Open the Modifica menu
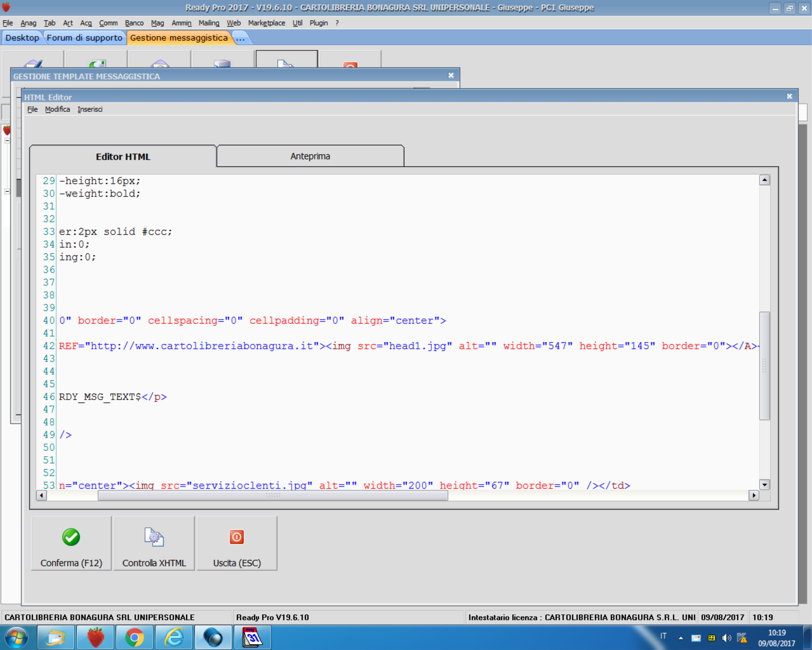 tap(57, 109)
